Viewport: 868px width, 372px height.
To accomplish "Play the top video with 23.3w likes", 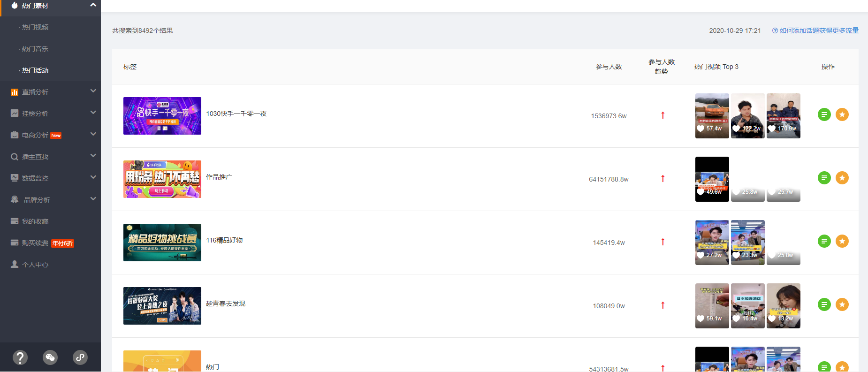I will [748, 243].
